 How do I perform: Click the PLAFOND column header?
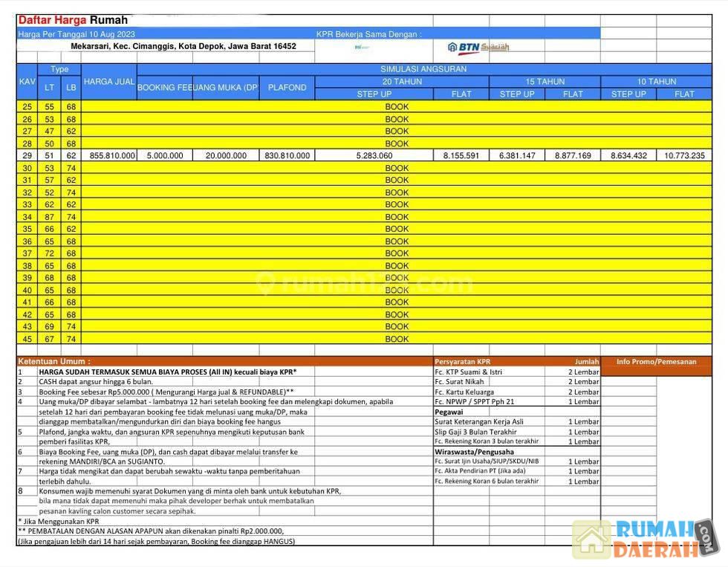[287, 88]
